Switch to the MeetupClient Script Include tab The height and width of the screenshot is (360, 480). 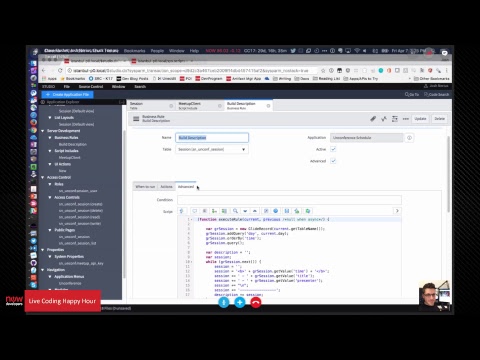point(200,106)
